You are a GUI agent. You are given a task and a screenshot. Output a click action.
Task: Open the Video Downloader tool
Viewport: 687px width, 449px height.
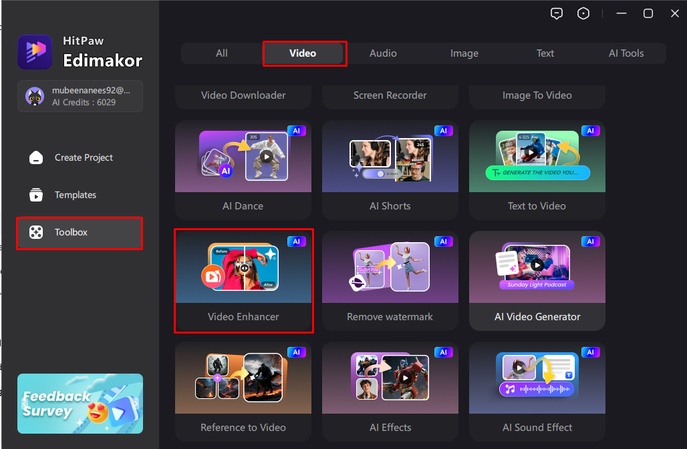point(243,96)
